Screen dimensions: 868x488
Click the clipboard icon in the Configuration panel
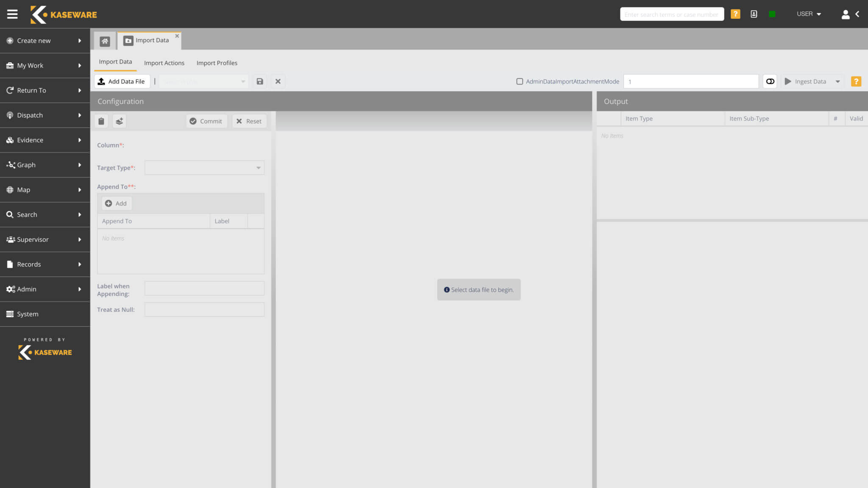pos(101,121)
